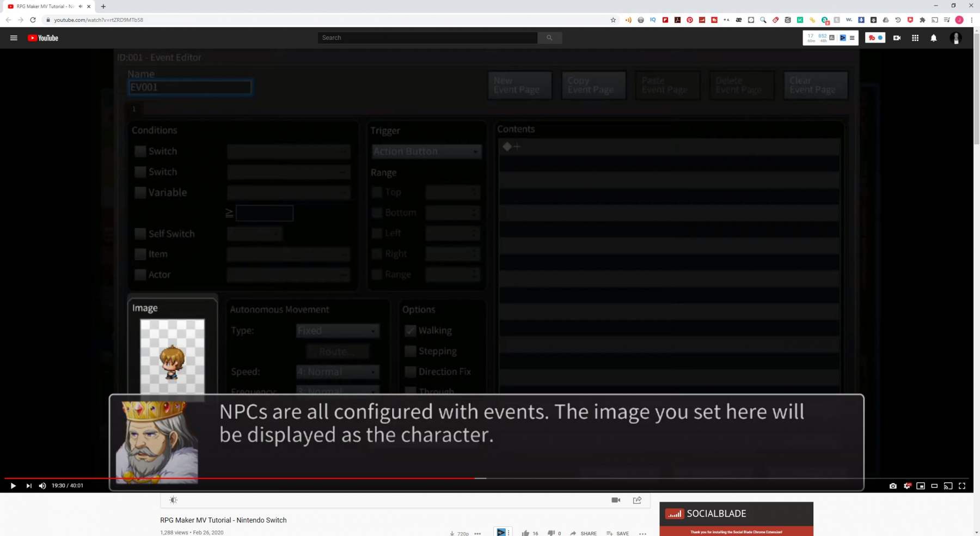This screenshot has width=980, height=536.
Task: Mute the video volume speaker
Action: 42,486
